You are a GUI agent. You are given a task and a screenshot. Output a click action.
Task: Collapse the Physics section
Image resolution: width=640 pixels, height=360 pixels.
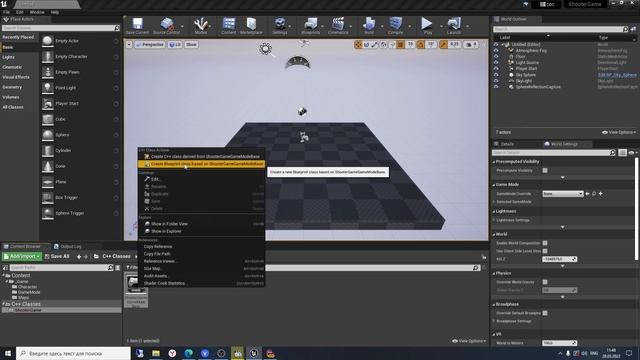(x=493, y=273)
